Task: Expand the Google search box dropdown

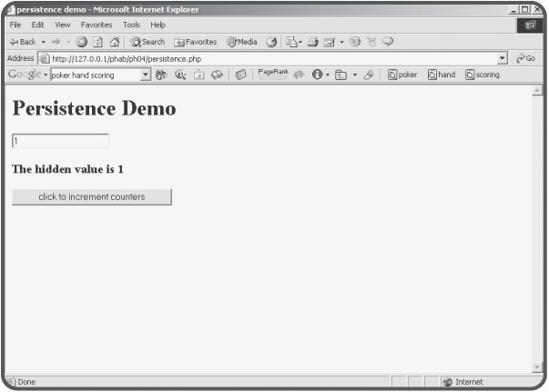Action: coord(145,75)
